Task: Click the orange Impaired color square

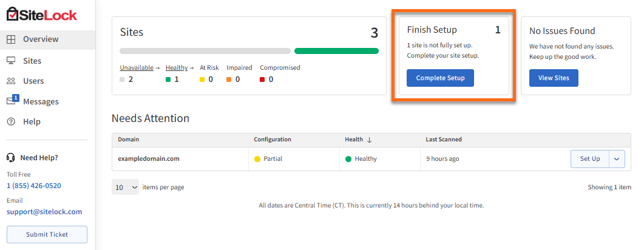Action: (x=229, y=79)
